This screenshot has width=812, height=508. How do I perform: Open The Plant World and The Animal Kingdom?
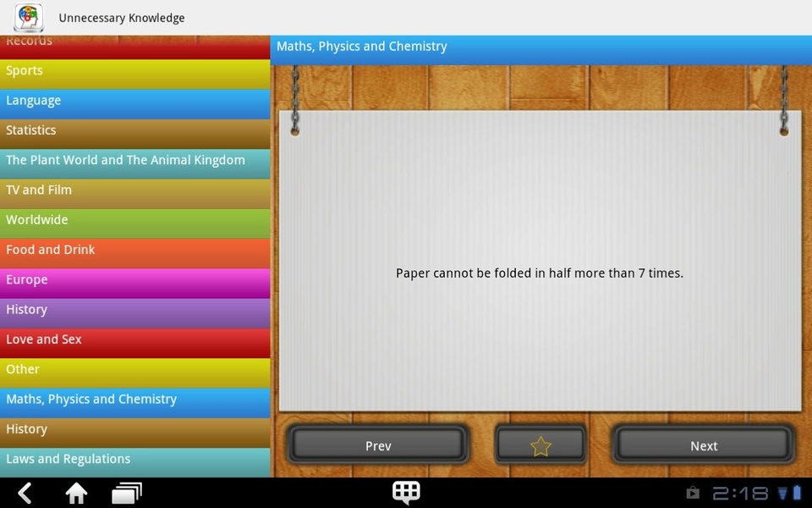(135, 163)
